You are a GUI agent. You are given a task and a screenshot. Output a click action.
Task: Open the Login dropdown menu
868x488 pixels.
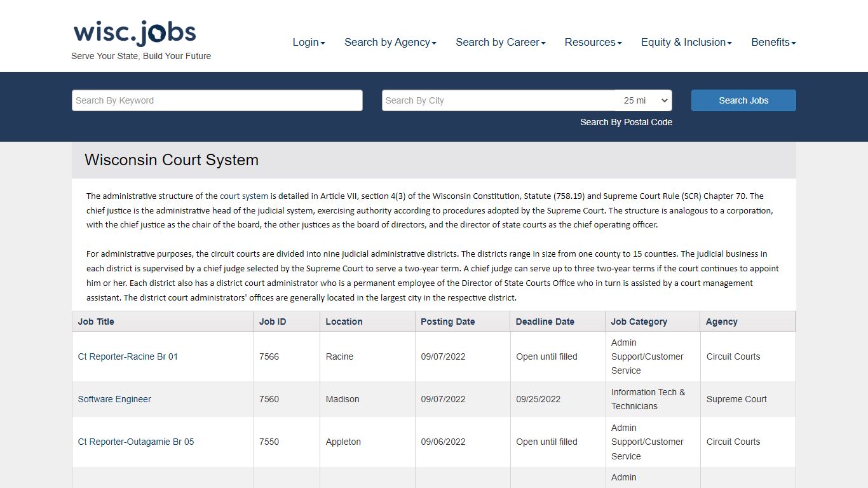click(309, 42)
